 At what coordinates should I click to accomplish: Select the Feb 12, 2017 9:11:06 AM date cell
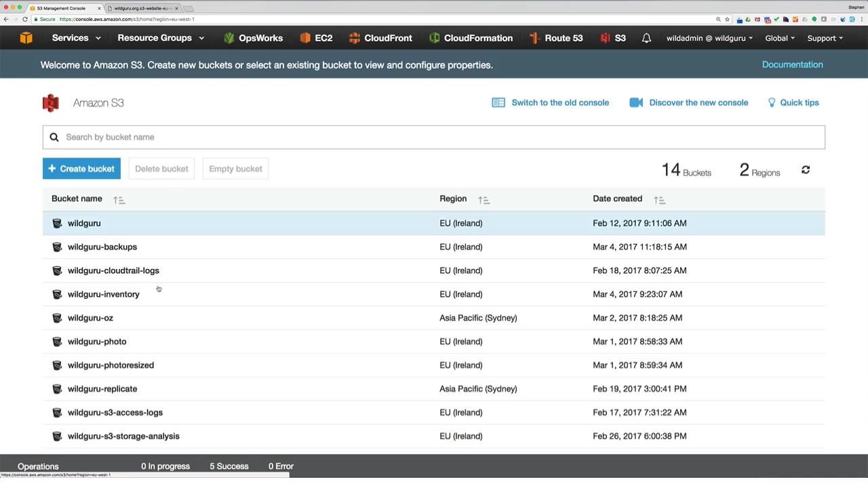tap(639, 223)
